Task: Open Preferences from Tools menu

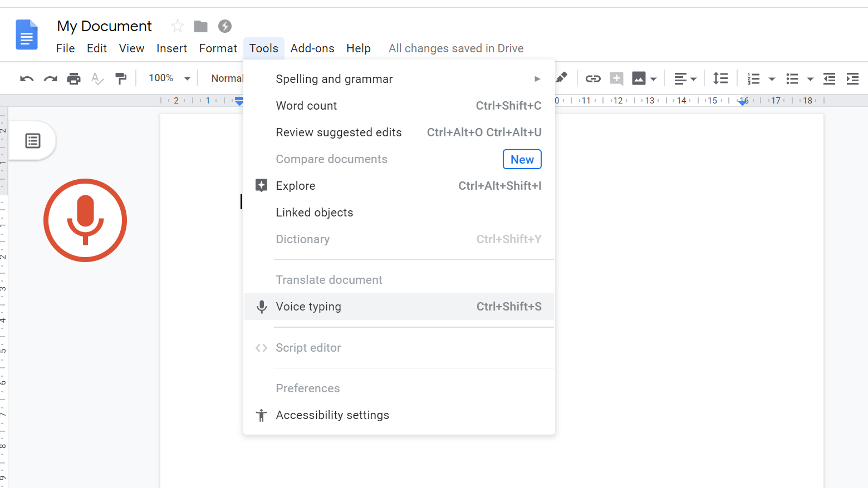Action: point(399,388)
